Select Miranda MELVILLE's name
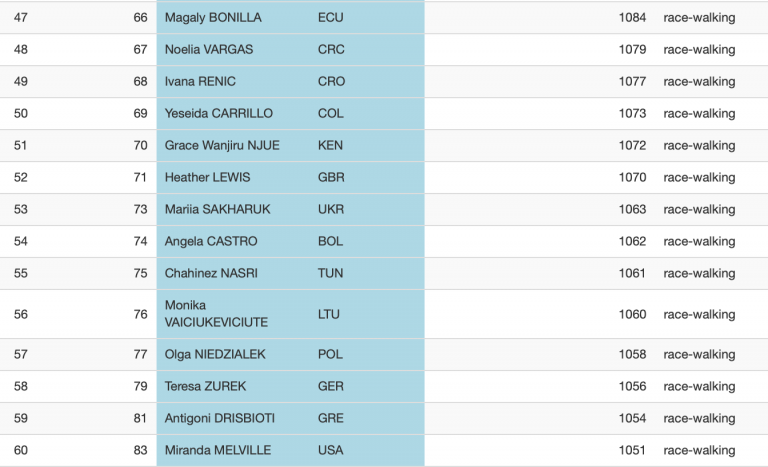Screen dimensions: 768x467 pyautogui.click(x=218, y=451)
